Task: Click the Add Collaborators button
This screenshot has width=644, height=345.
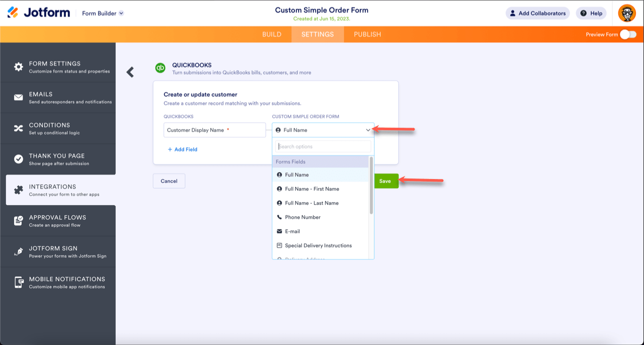Action: pyautogui.click(x=537, y=13)
